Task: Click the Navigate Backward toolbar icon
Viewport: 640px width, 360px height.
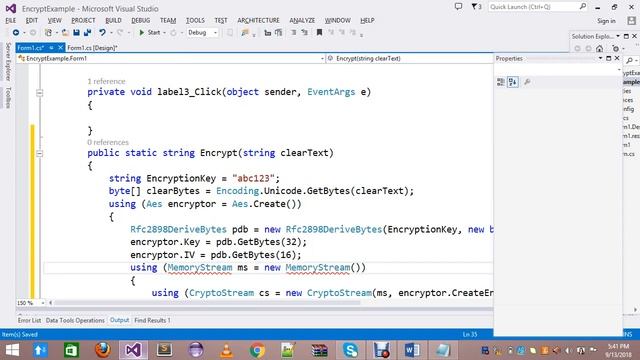Action: click(x=16, y=33)
